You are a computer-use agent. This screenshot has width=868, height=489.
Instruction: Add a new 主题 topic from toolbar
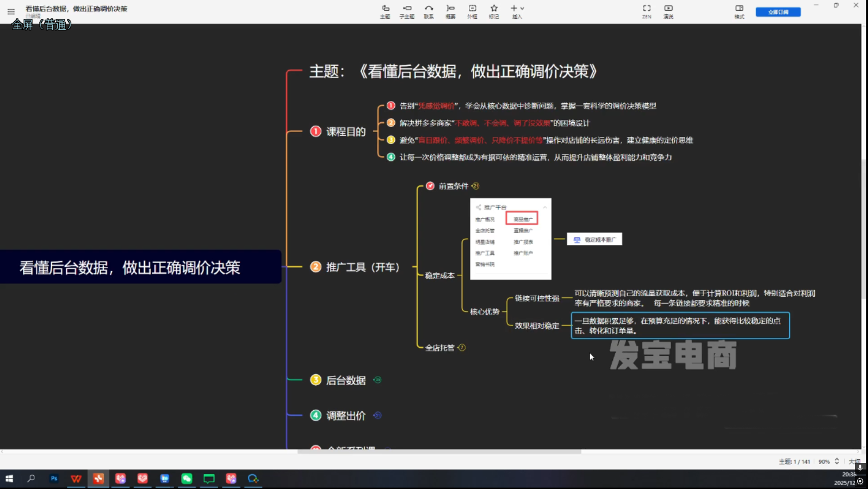(385, 11)
